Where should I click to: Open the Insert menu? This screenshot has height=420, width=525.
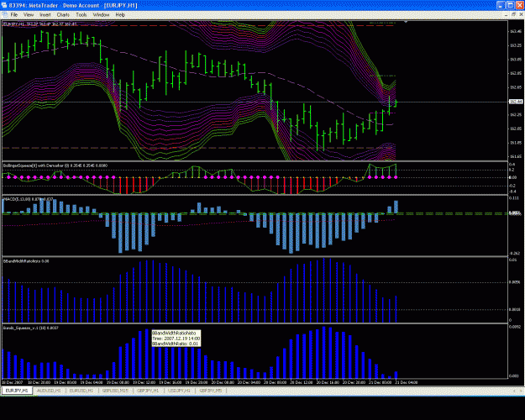[x=45, y=15]
